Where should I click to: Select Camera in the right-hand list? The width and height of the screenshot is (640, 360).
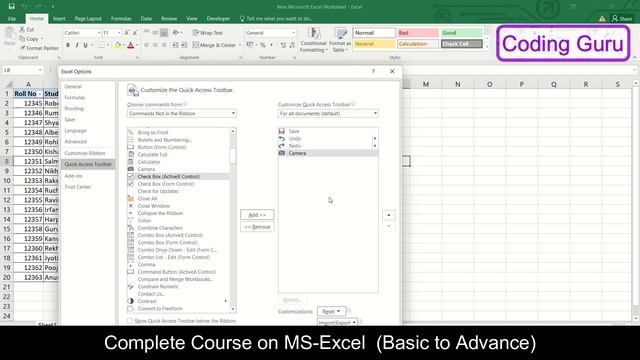point(328,153)
